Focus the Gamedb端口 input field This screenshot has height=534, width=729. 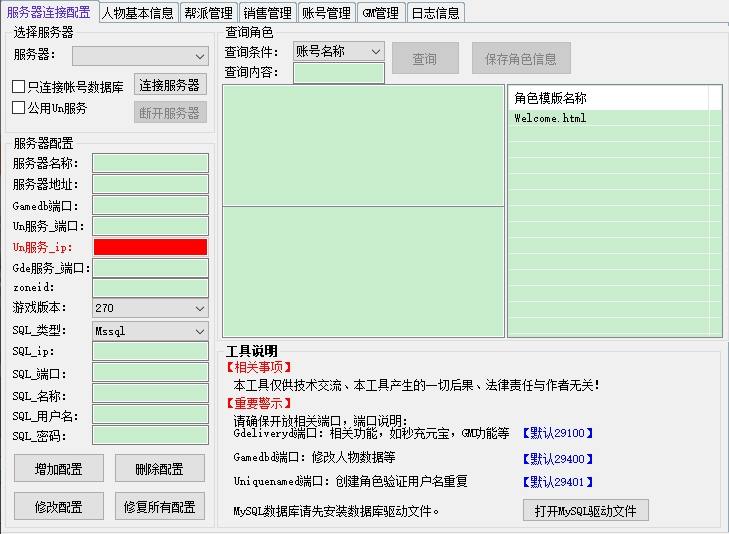(x=150, y=205)
